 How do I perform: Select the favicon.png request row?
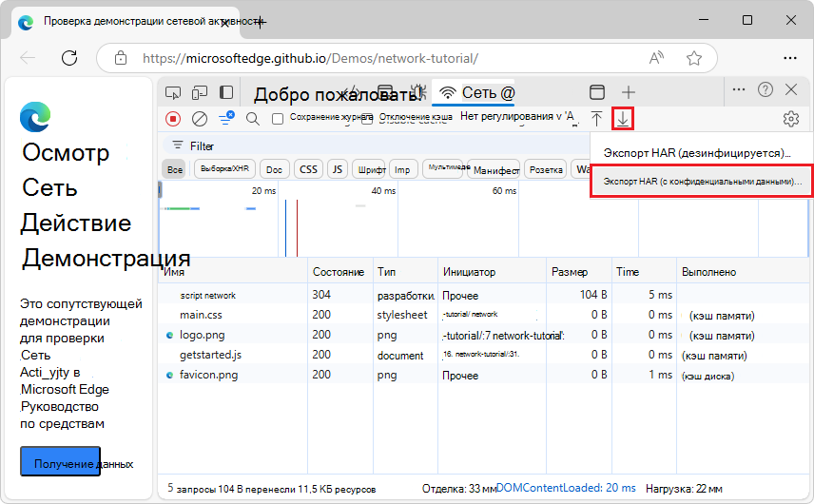[x=483, y=375]
